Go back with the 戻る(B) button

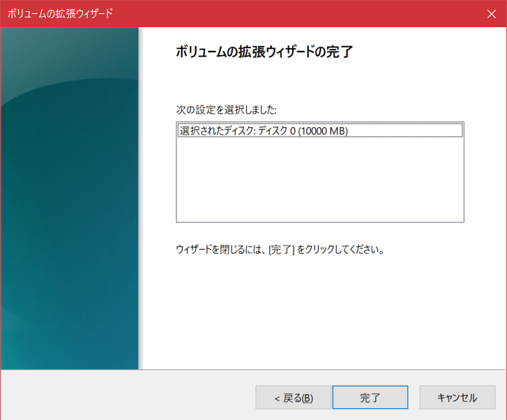coord(294,398)
